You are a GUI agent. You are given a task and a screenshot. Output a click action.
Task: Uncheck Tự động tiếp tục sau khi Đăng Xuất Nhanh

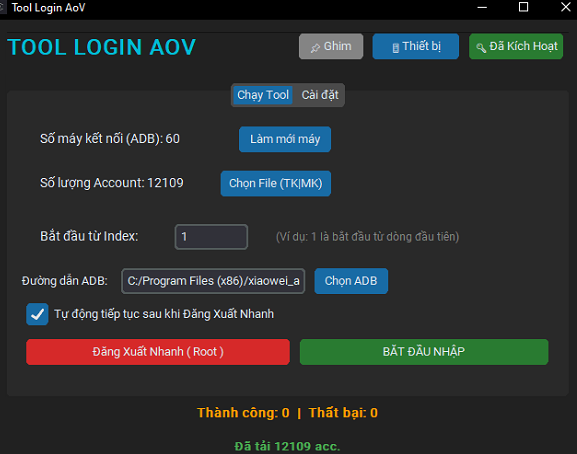[x=37, y=314]
